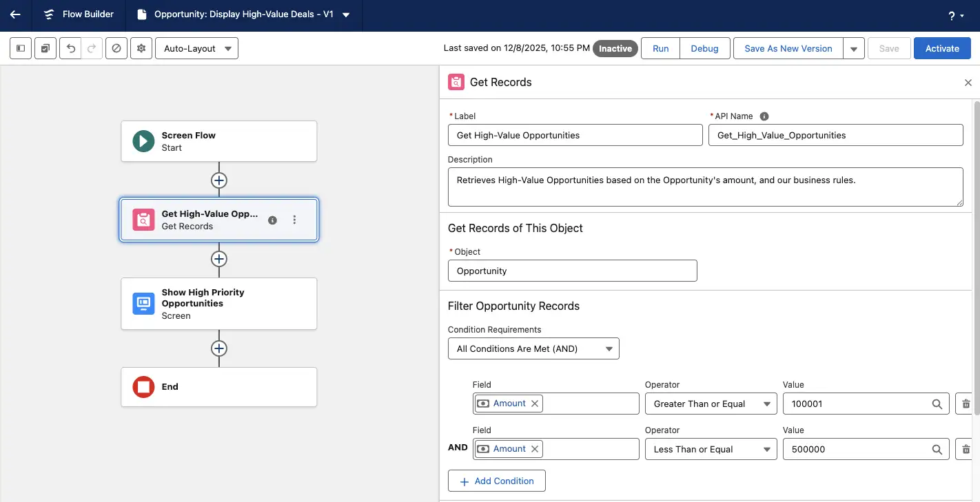This screenshot has height=502, width=980.
Task: Click the Filter Opportunity Records heading
Action: 513,306
